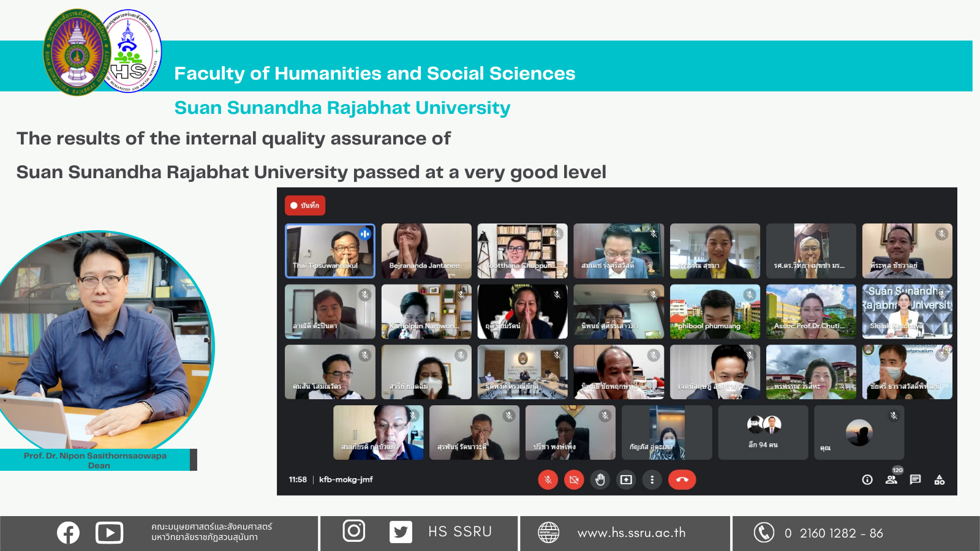Image resolution: width=980 pixels, height=551 pixels.
Task: Select Bejrananda Jantanee's video tile
Action: point(426,251)
